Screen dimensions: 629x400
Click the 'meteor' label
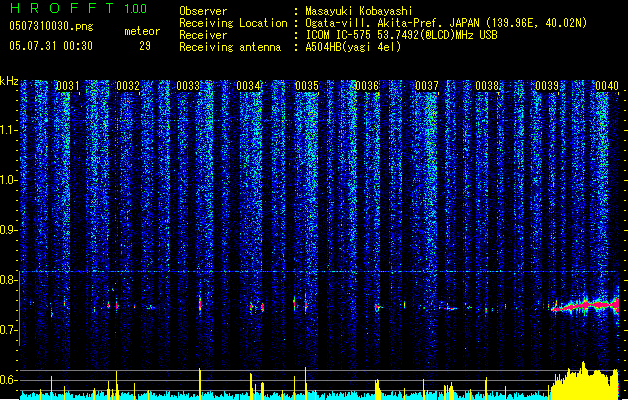pos(142,31)
